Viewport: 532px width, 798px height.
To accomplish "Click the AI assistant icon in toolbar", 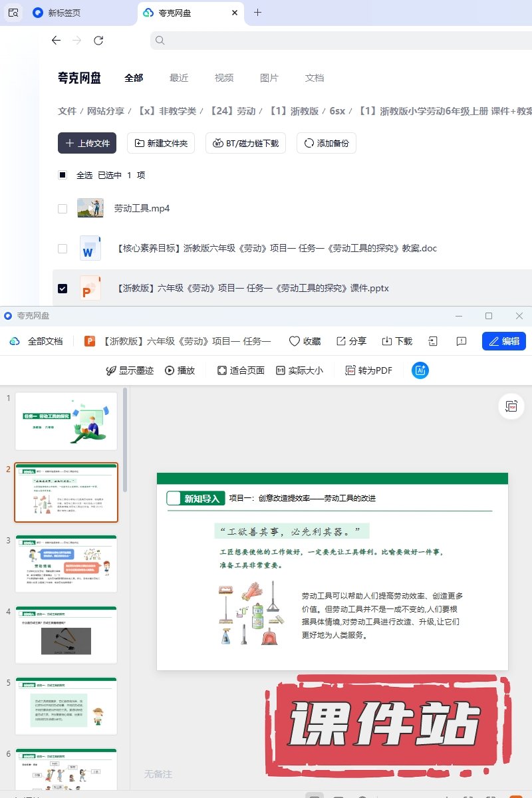I will click(x=420, y=370).
